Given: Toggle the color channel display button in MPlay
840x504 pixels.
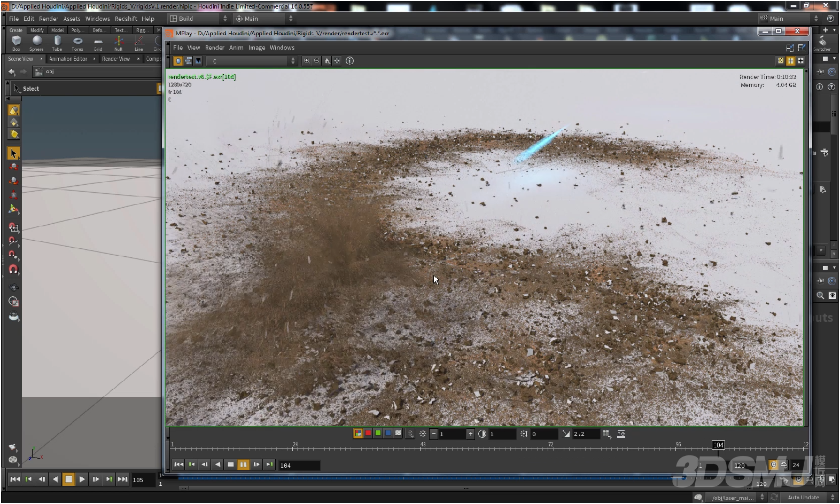Looking at the screenshot, I should point(358,434).
